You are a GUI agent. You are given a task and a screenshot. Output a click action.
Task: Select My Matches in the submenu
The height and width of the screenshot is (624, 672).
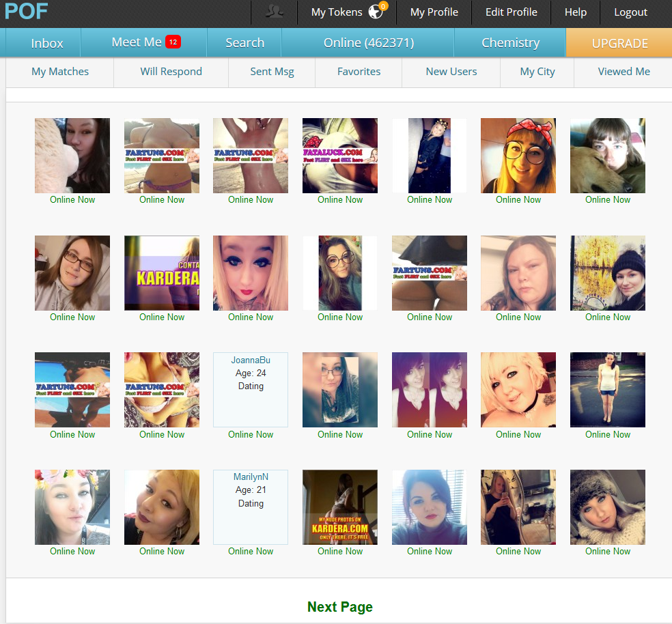[x=60, y=72]
